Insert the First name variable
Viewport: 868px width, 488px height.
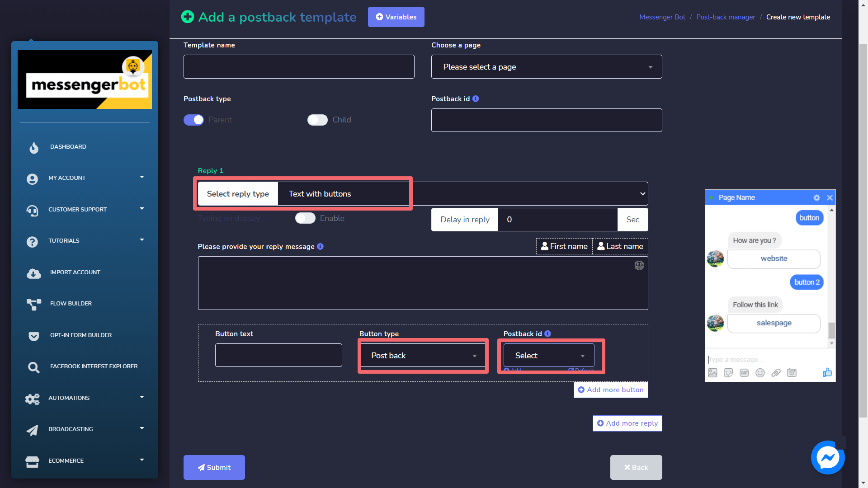[x=564, y=246]
